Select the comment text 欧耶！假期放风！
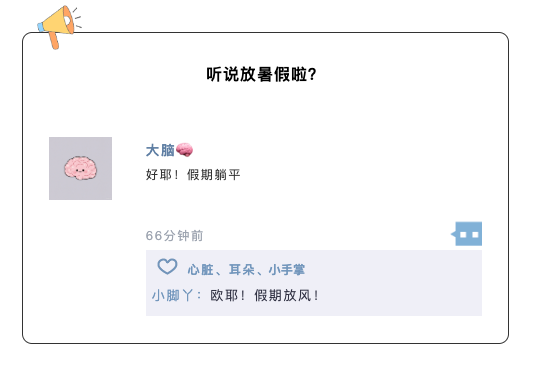The width and height of the screenshot is (541, 378). point(265,296)
